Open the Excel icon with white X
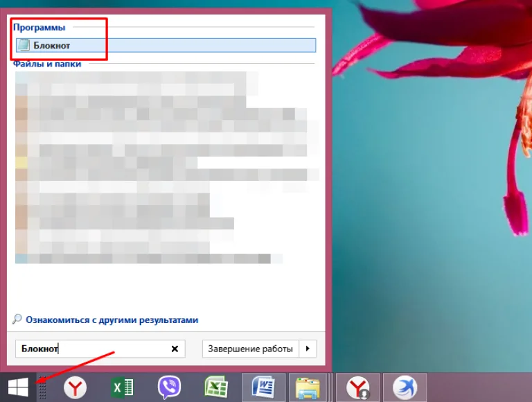 tap(122, 387)
